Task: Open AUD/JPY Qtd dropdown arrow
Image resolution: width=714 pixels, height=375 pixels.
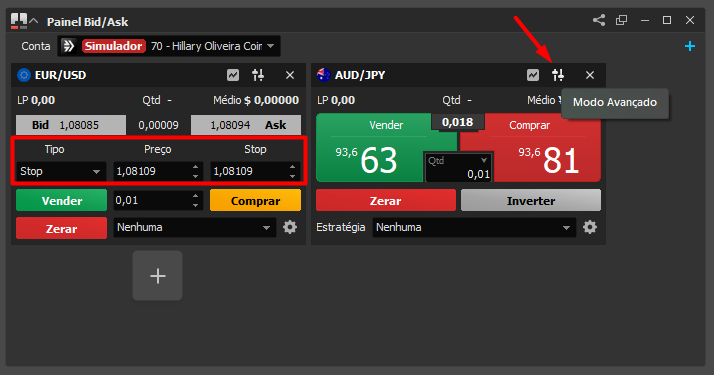Action: coord(484,160)
